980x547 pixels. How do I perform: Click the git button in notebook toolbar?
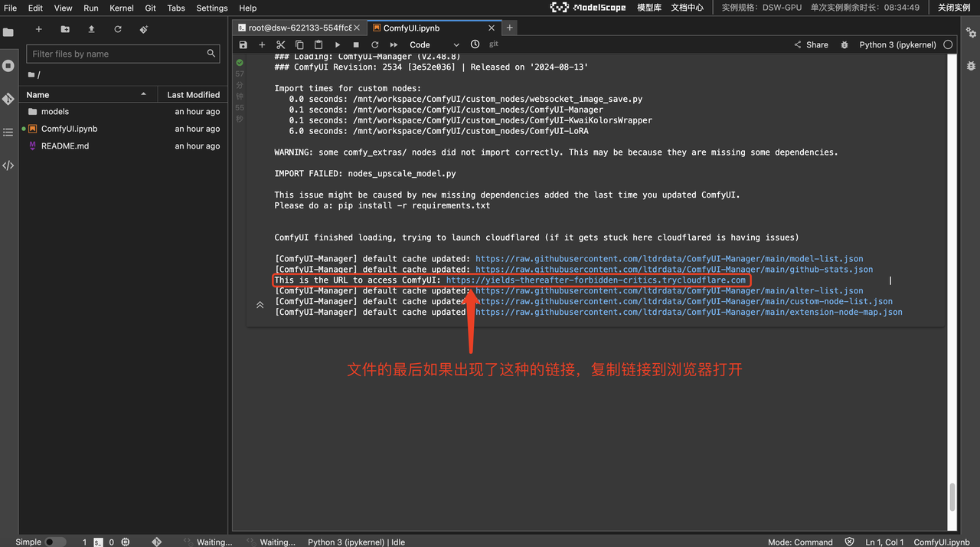494,44
